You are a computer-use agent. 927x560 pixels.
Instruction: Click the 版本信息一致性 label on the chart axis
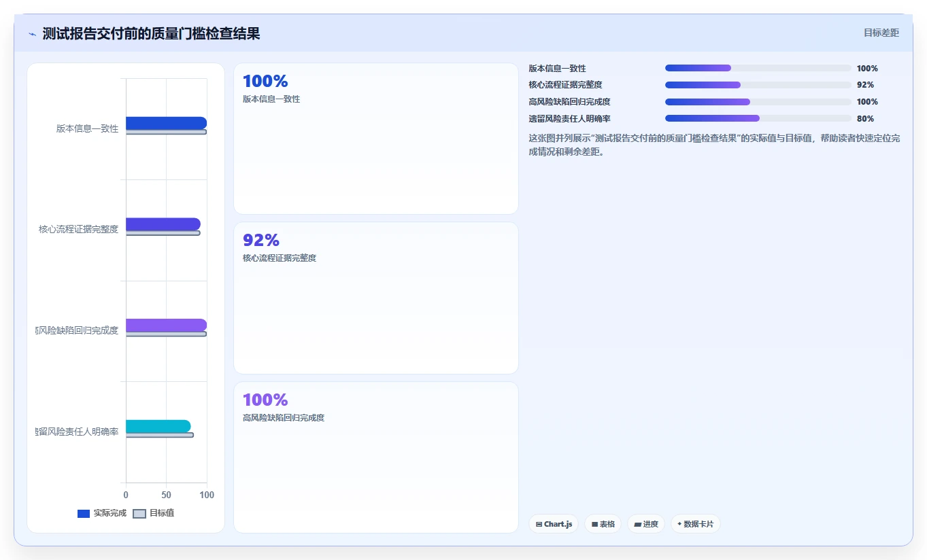click(88, 128)
